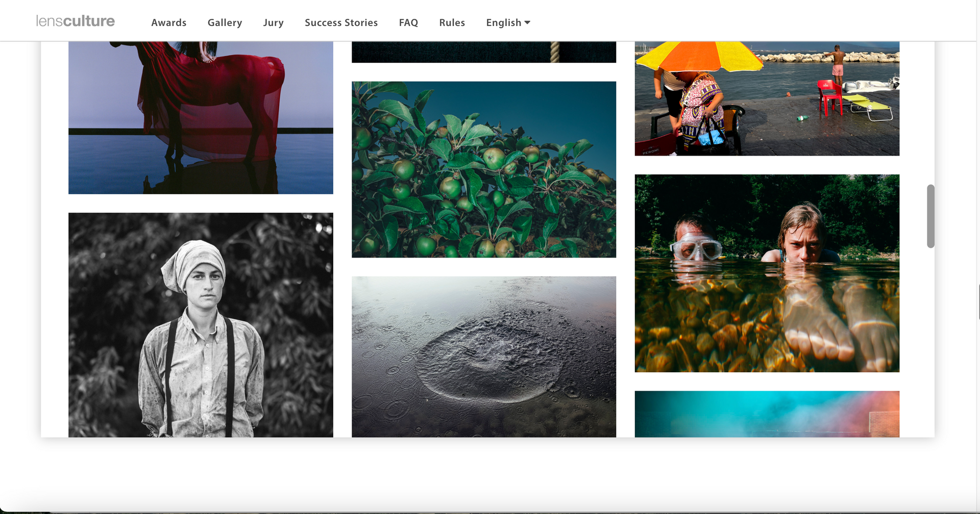
Task: View the Success Stories page
Action: point(341,22)
